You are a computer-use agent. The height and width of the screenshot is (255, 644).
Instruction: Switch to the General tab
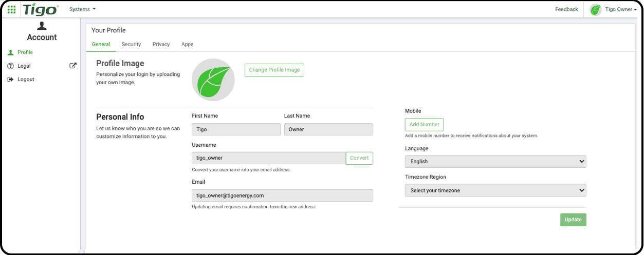pos(101,44)
